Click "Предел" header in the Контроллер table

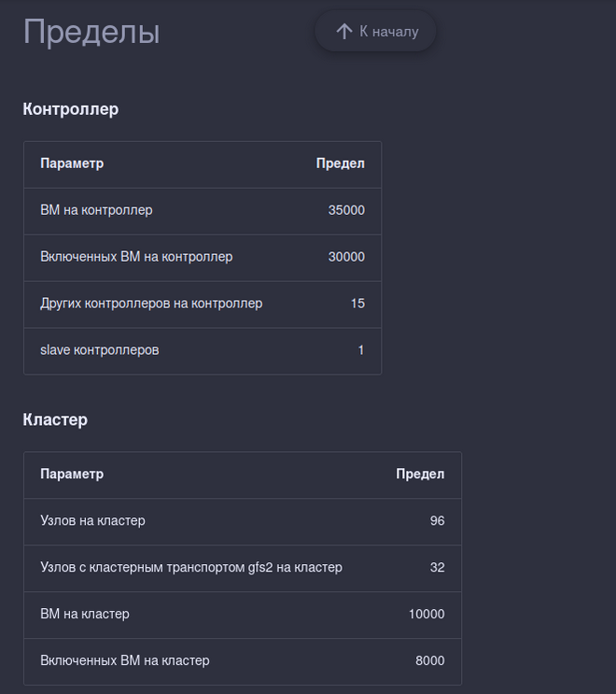[x=340, y=163]
